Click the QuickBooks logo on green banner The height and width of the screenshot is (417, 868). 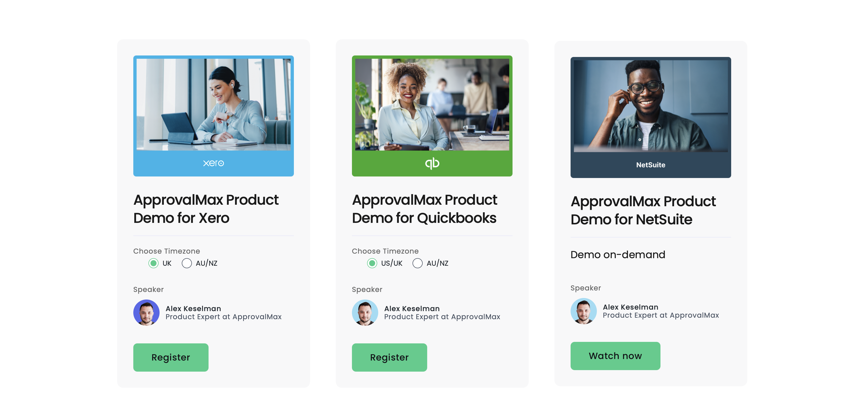coord(432,163)
